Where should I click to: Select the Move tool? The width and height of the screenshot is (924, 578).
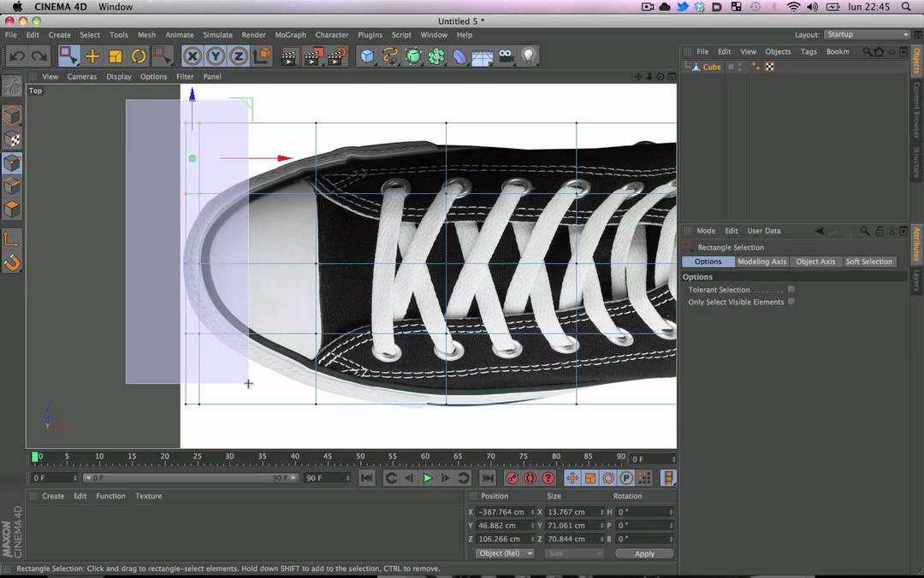[x=92, y=56]
